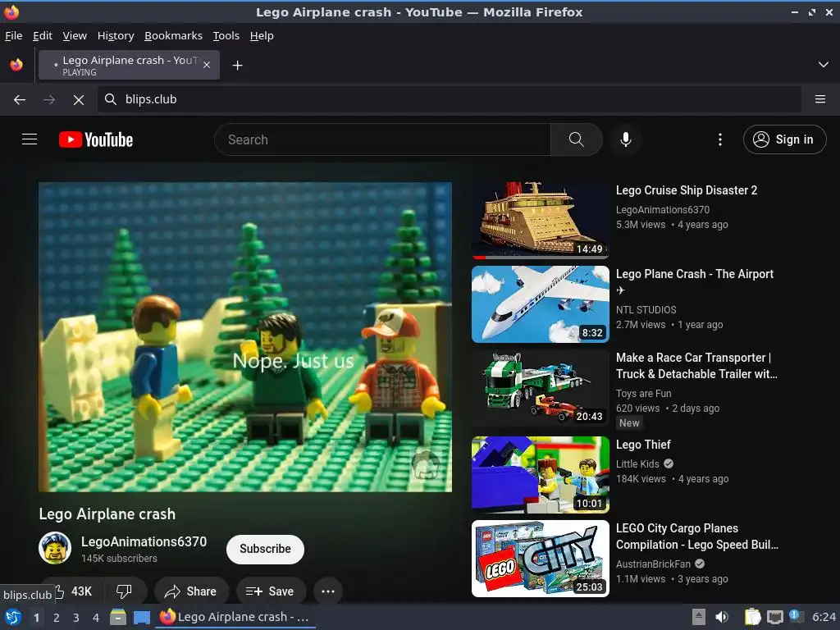Subscribe to LegoAnimations6370
840x630 pixels.
click(265, 549)
